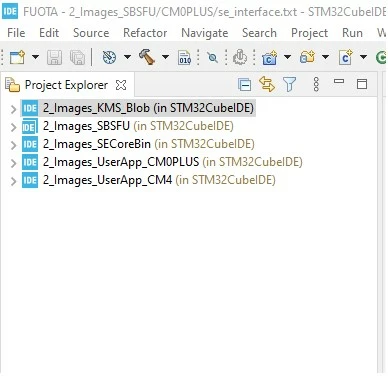Open the new source folder dropdown arrow
388x377 pixels.
pyautogui.click(x=325, y=57)
